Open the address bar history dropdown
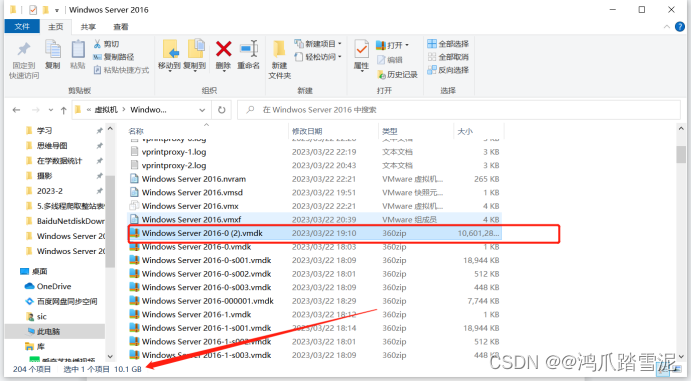This screenshot has height=381, width=692. click(x=202, y=110)
